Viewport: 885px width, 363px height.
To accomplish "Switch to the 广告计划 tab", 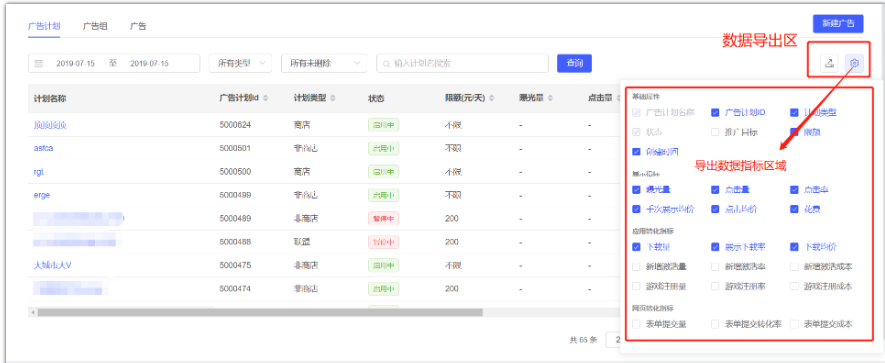I will pos(44,26).
